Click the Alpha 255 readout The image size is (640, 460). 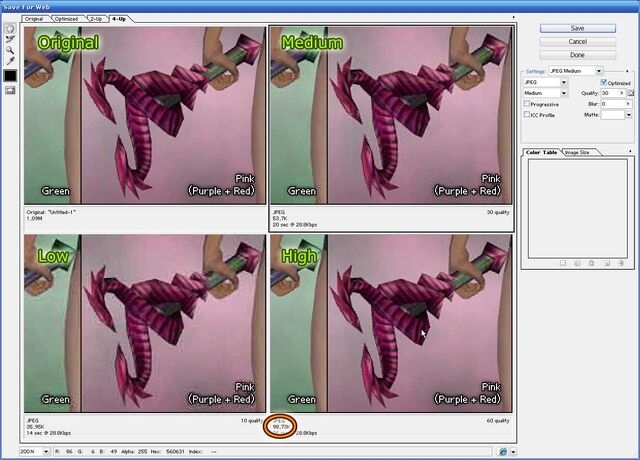point(136,452)
